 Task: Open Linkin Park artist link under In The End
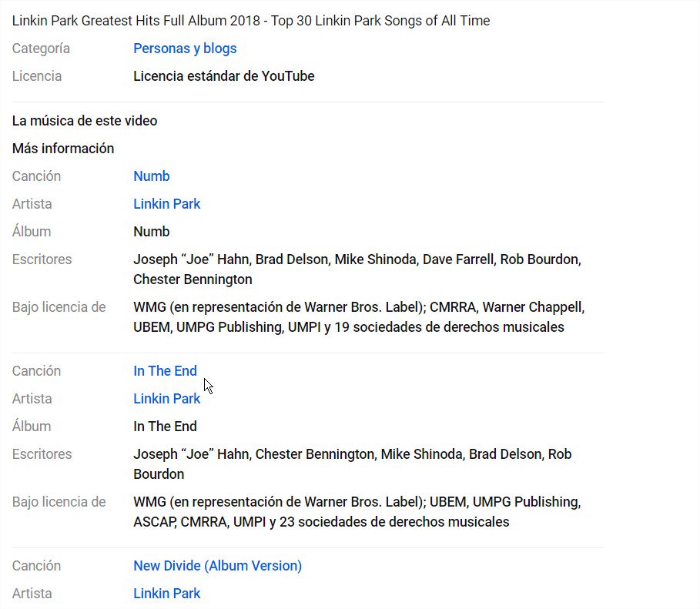[x=166, y=398]
